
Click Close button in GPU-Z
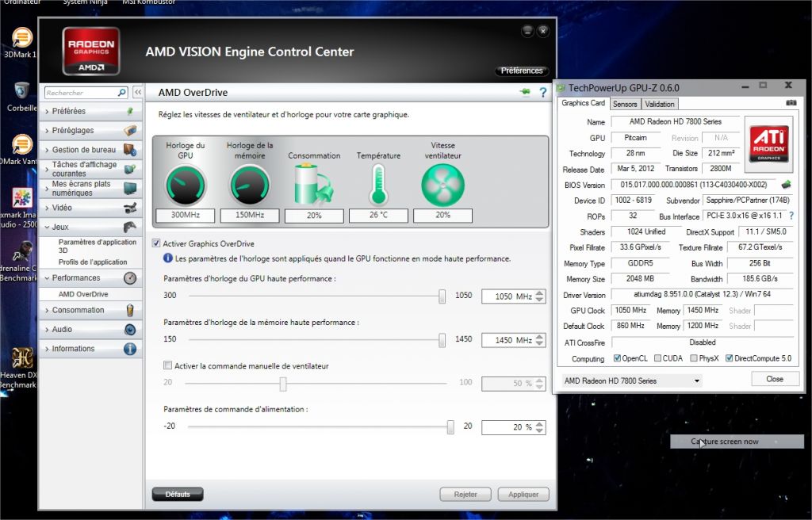(x=775, y=379)
